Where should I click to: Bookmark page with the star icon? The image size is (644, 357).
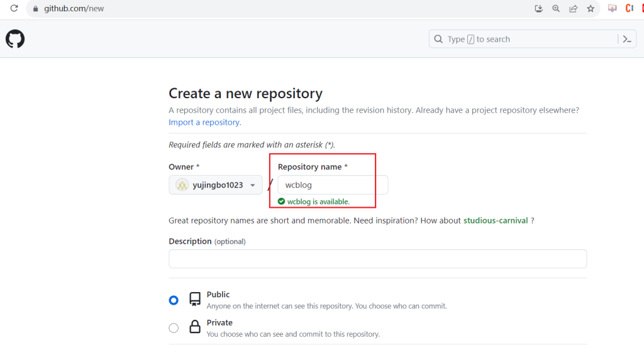pyautogui.click(x=591, y=8)
